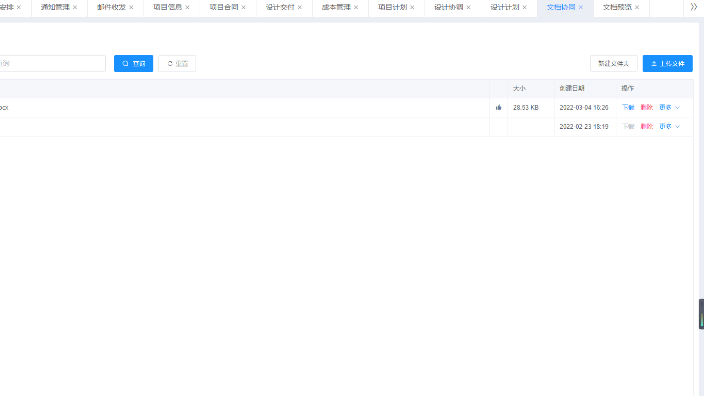Switch to the 设计计划 tab
The height and width of the screenshot is (396, 704).
pyautogui.click(x=505, y=7)
